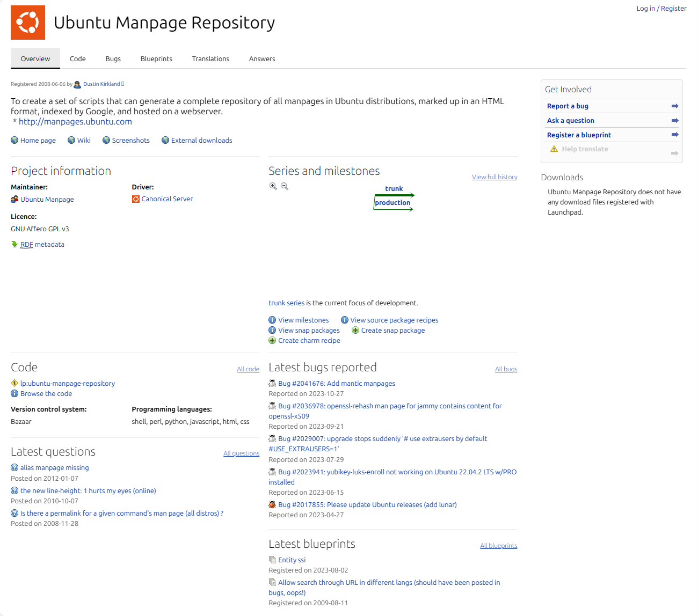Click the Dustin Kirkland maintainer link

point(101,84)
